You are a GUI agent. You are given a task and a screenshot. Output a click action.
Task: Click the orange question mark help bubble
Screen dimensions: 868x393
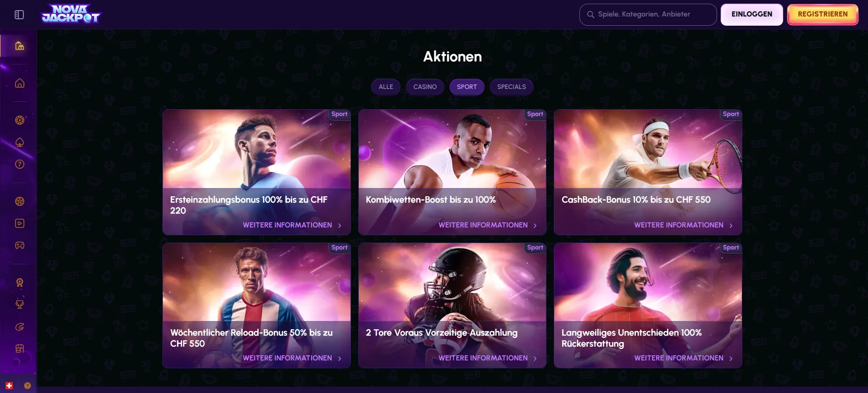[x=27, y=386]
